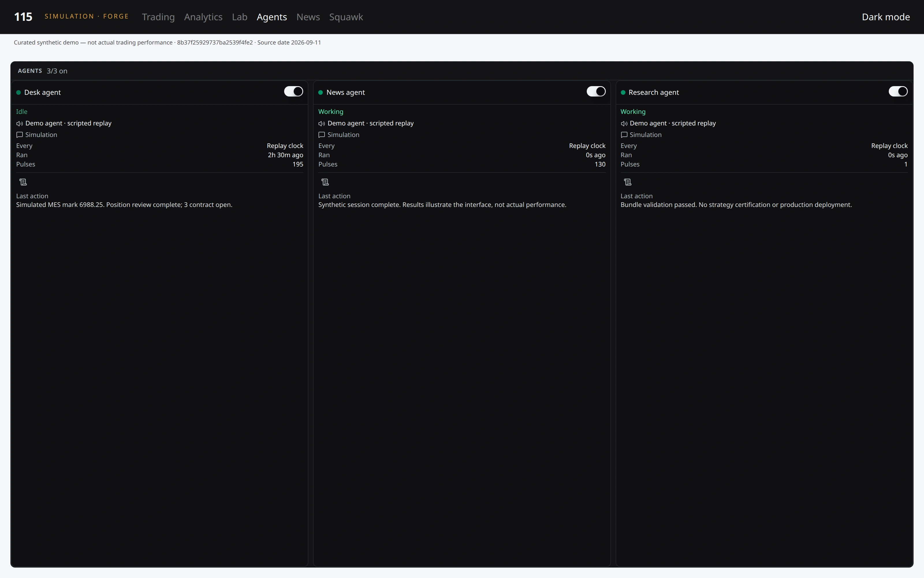Screen dimensions: 924x578
Task: Open the Squawk tab
Action: (x=346, y=17)
